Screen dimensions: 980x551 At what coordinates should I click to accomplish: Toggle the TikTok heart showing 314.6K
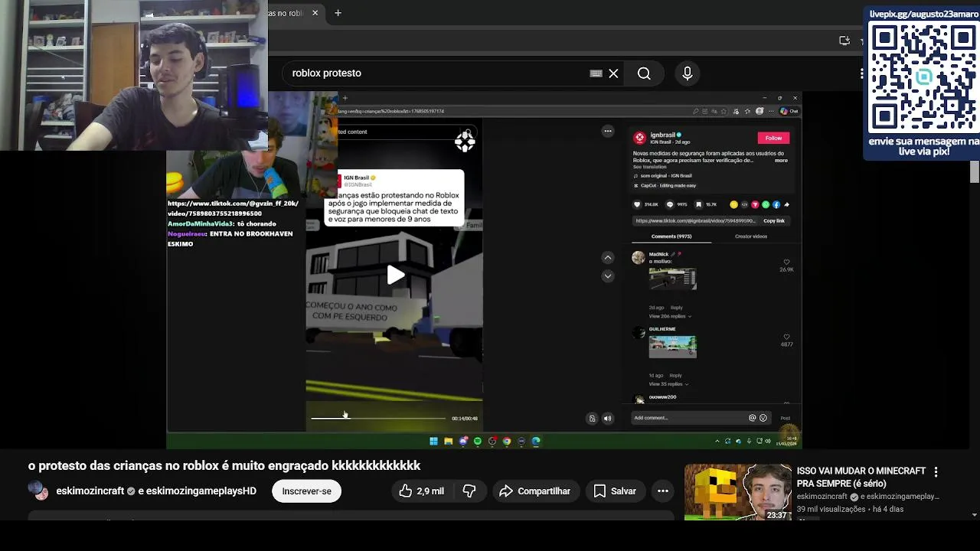[x=638, y=204]
